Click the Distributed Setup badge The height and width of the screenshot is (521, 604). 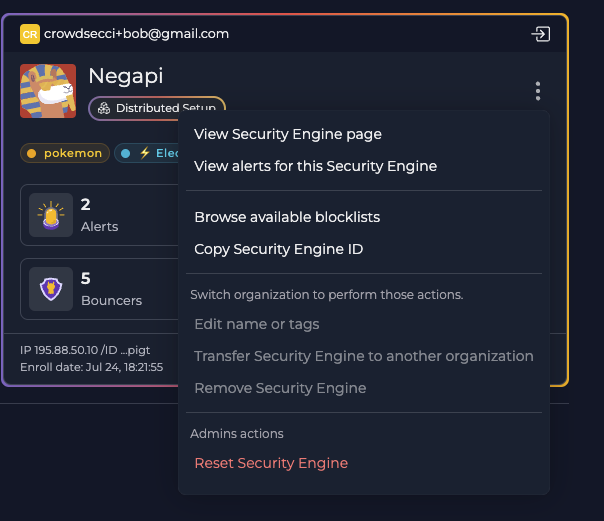tap(156, 107)
